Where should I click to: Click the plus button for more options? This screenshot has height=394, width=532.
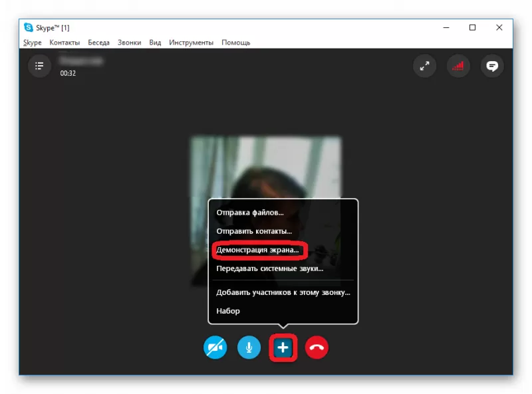click(283, 347)
